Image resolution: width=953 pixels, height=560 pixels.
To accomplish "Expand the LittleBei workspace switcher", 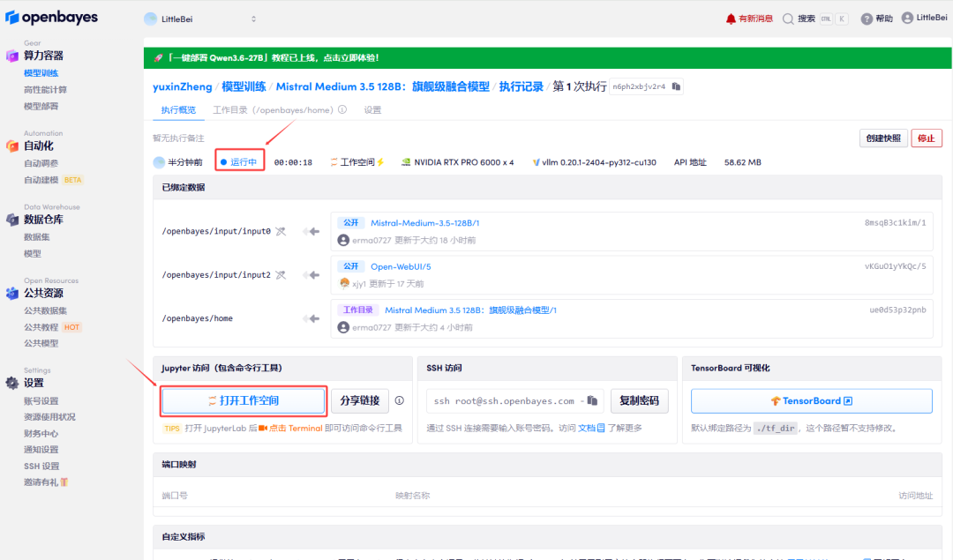I will click(200, 19).
